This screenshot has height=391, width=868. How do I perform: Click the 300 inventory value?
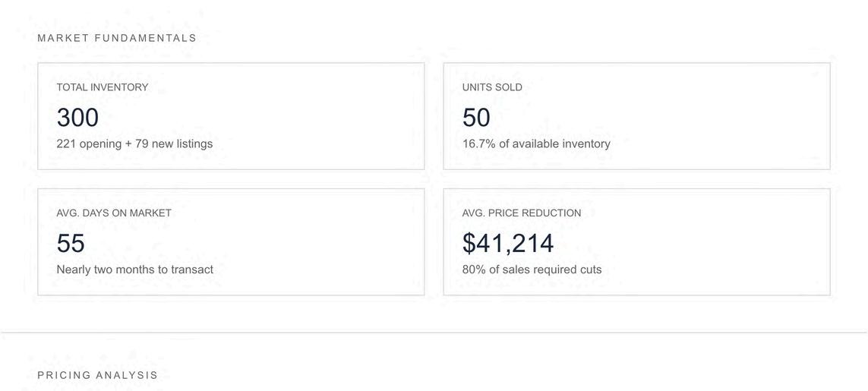pos(77,118)
